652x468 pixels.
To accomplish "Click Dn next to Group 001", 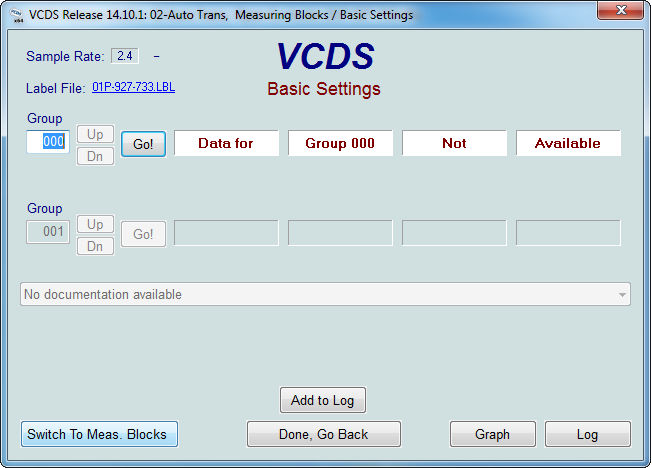I will (x=95, y=246).
